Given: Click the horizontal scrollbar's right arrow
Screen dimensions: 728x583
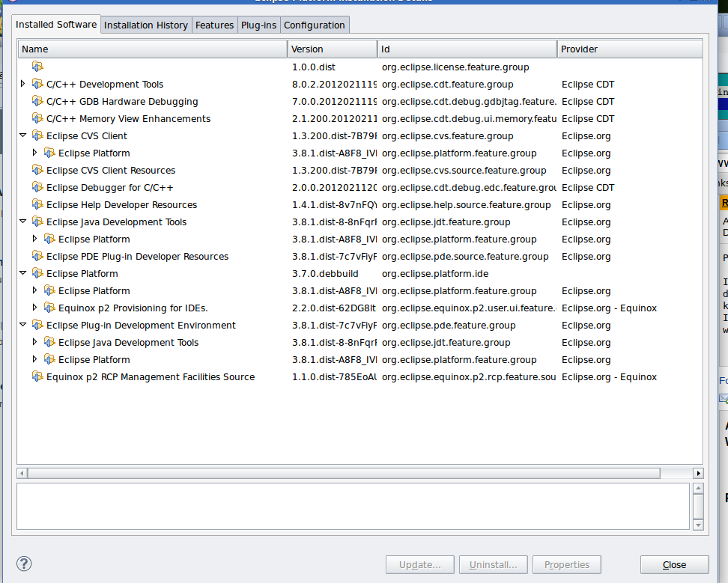Looking at the screenshot, I should pyautogui.click(x=698, y=473).
